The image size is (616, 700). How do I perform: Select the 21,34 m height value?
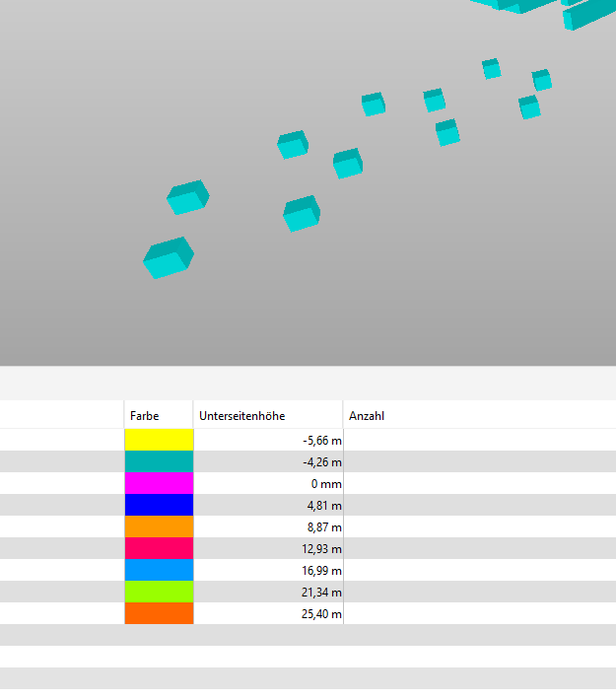click(x=321, y=592)
